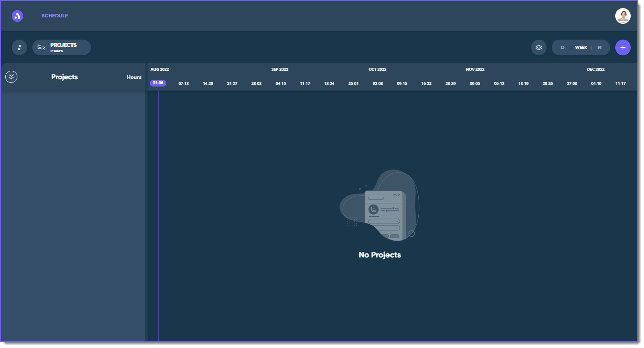Open the filter settings sliders icon
This screenshot has height=348, width=644.
(x=19, y=48)
